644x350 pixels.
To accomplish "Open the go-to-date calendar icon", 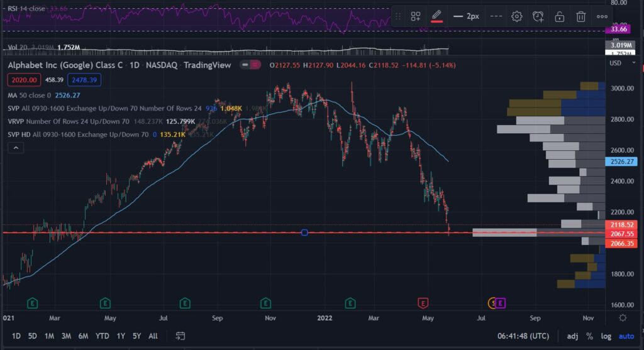I will tap(180, 336).
